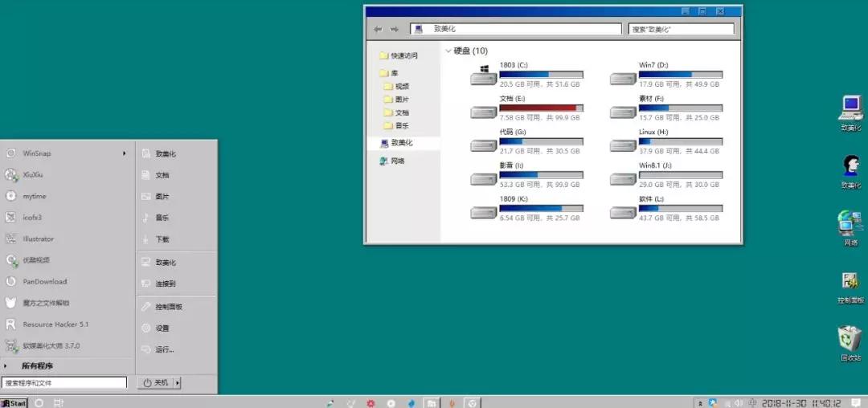Open the action center notification icon

[856, 402]
